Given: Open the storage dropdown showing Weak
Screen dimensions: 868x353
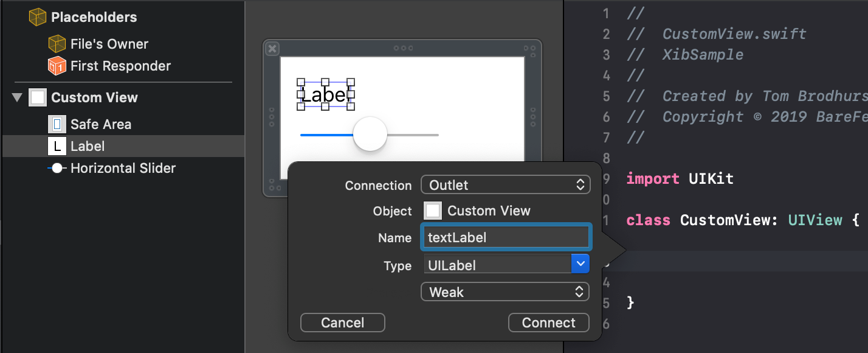Looking at the screenshot, I should coord(505,292).
